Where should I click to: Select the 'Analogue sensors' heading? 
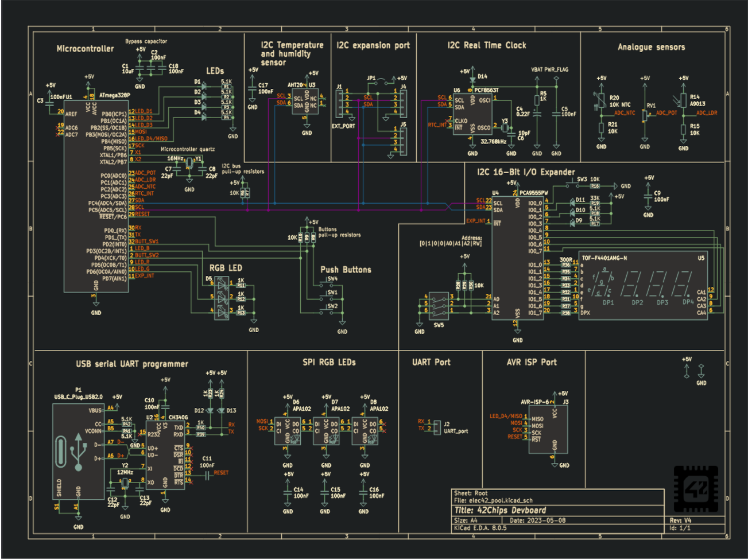click(x=651, y=48)
